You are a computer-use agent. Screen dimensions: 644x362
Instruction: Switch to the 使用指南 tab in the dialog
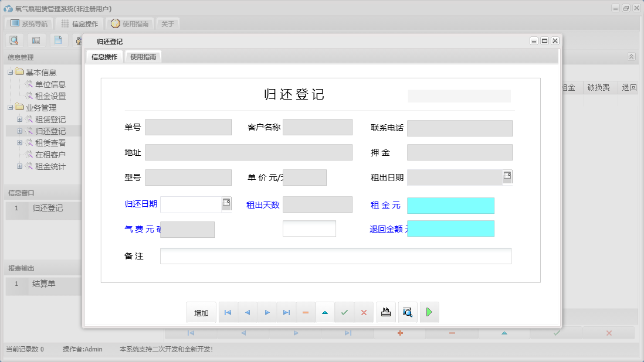[x=143, y=57]
